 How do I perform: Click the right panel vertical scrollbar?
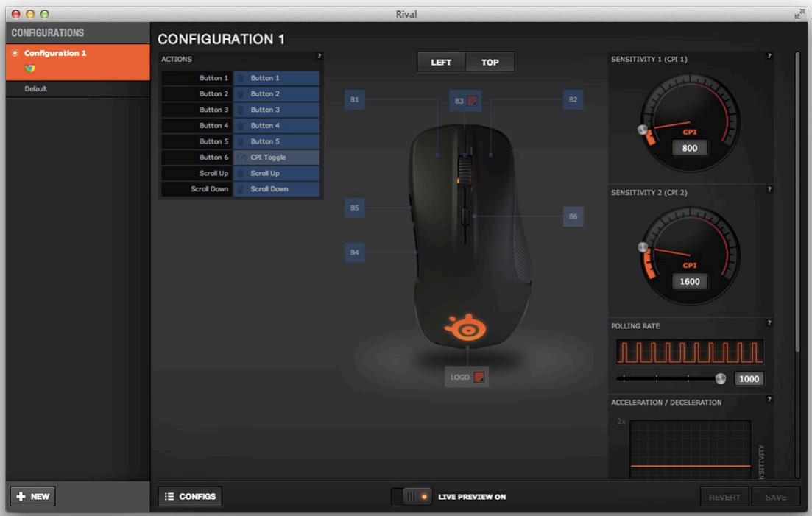[x=797, y=202]
